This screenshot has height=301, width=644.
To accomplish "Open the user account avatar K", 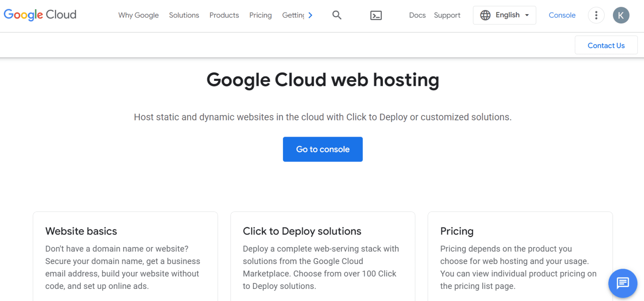I will (x=621, y=16).
